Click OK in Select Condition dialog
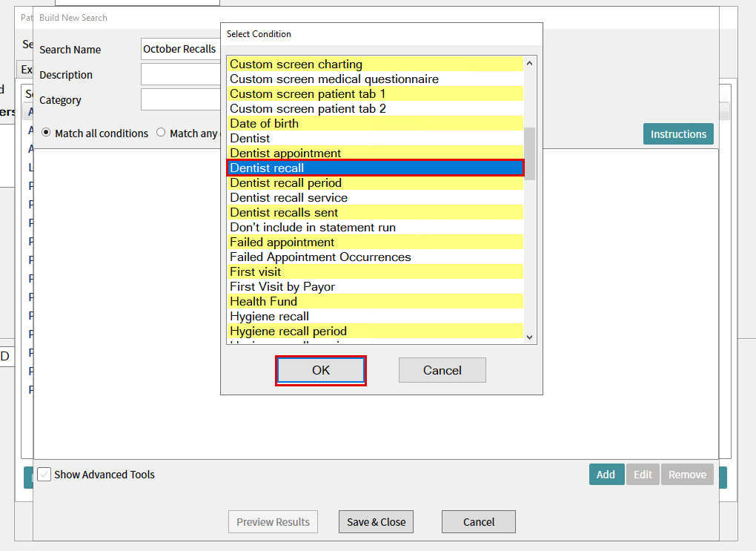 [321, 371]
